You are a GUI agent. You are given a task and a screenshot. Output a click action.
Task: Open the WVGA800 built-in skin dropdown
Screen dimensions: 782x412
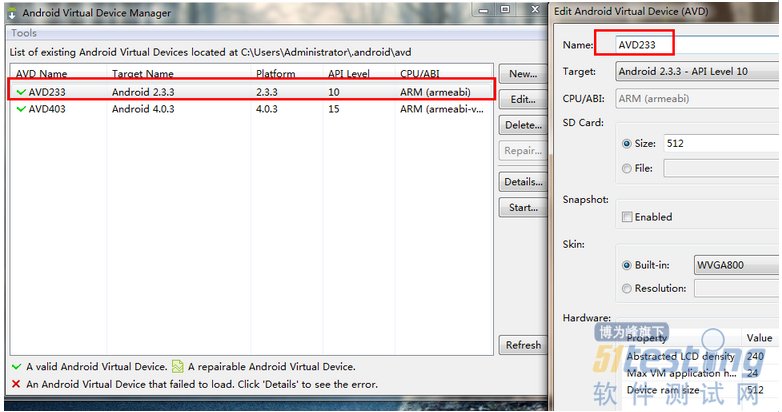738,265
